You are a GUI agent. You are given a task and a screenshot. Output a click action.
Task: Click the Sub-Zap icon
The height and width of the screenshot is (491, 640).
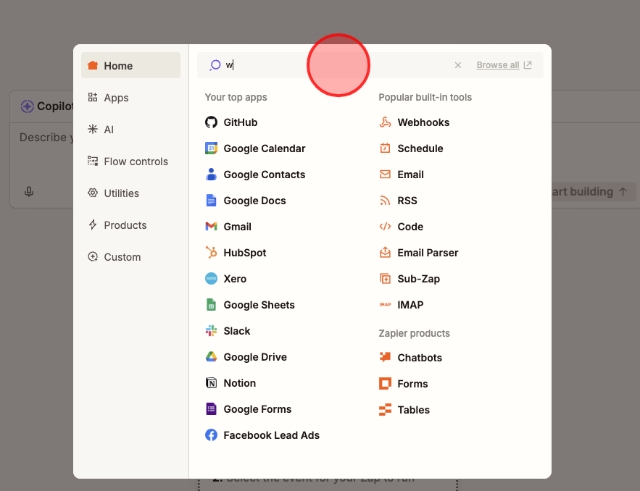pyautogui.click(x=385, y=279)
